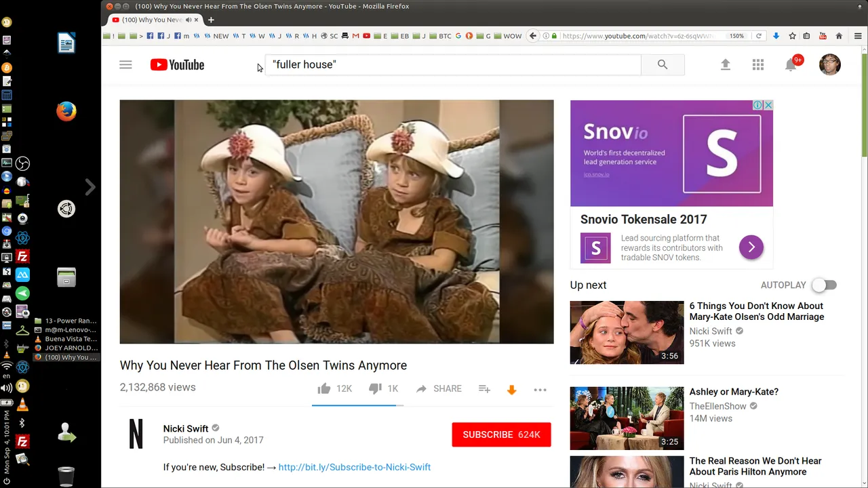Open TheEllenShow channel name

[x=718, y=406]
